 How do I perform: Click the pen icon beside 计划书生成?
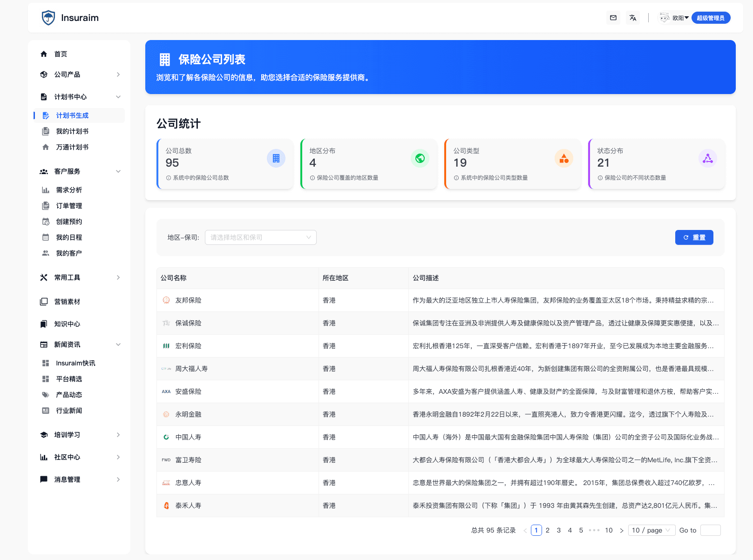[46, 115]
